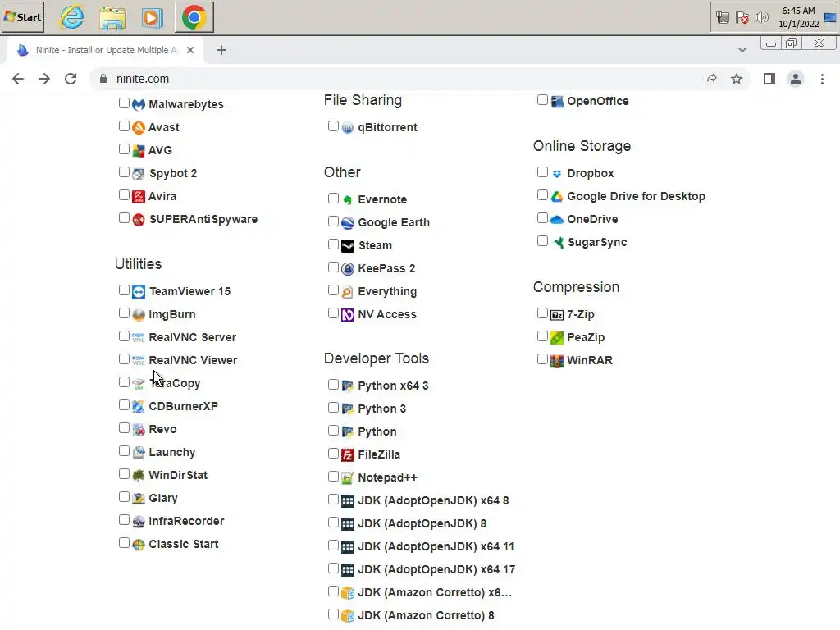Image resolution: width=840 pixels, height=630 pixels.
Task: Check JDK (AdoptOpenJDK) x64 11 checkbox
Action: 333,546
